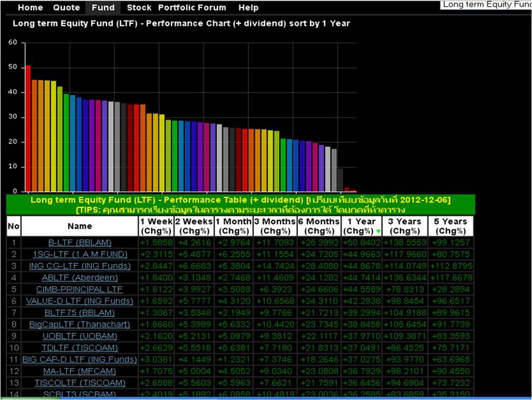Click the +109.3871 three-year value
The width and height of the screenshot is (532, 400).
405,336
